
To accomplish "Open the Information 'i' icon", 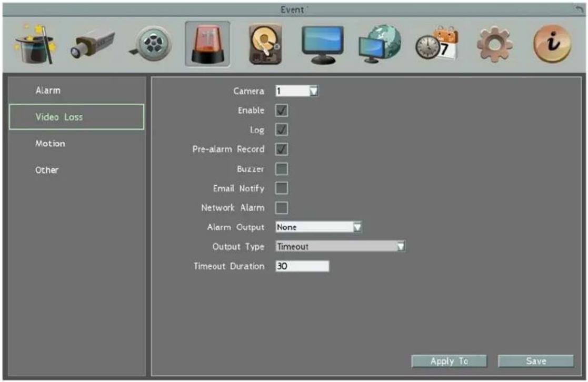I will tap(552, 44).
